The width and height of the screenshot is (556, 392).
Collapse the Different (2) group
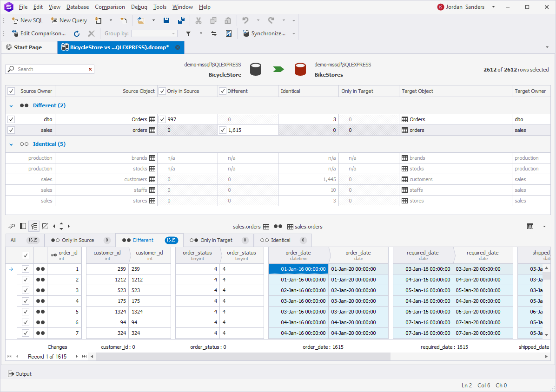coord(11,106)
